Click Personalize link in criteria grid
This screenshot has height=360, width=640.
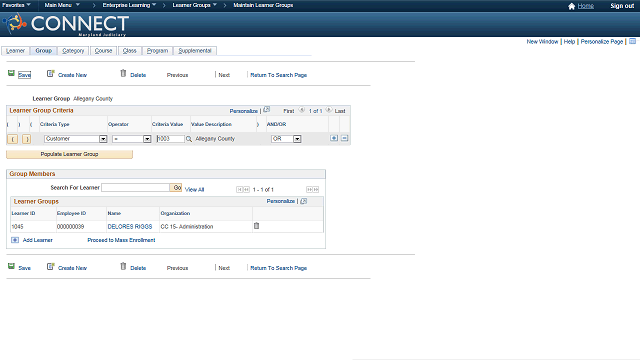[243, 111]
